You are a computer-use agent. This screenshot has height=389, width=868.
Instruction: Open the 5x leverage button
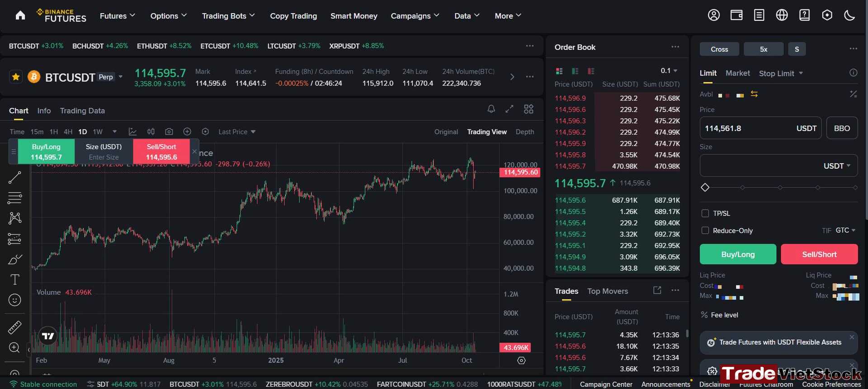pyautogui.click(x=764, y=49)
